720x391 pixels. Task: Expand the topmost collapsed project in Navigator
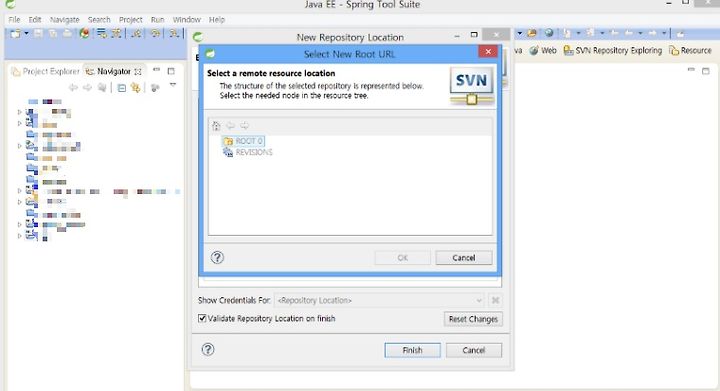[x=19, y=112]
